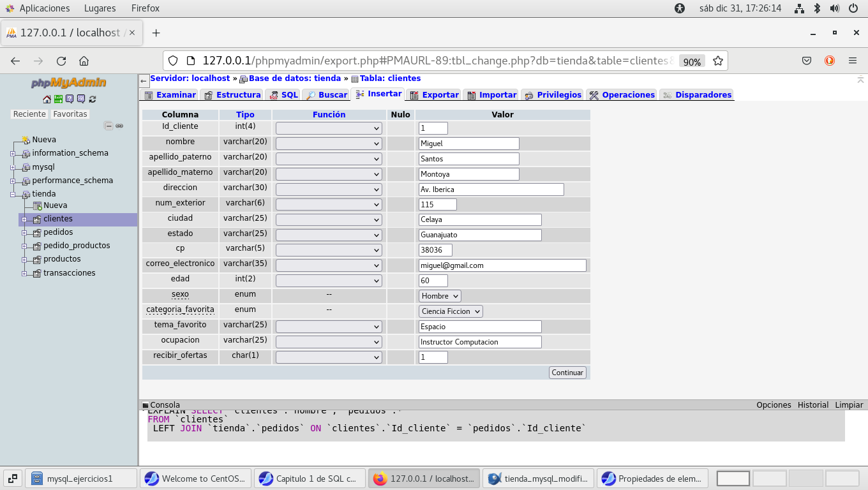Viewport: 868px width, 490px height.
Task: Bookmark this page with the star icon
Action: click(x=718, y=61)
